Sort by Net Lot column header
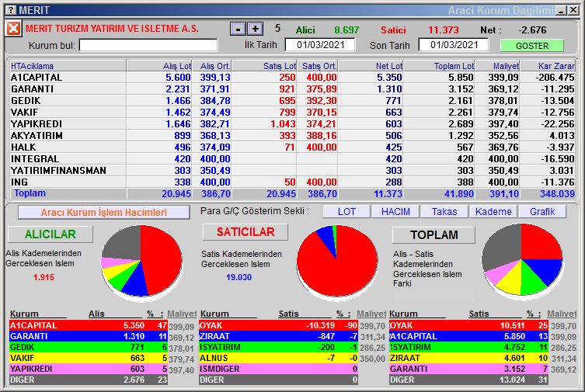This screenshot has height=392, width=585. pos(371,66)
